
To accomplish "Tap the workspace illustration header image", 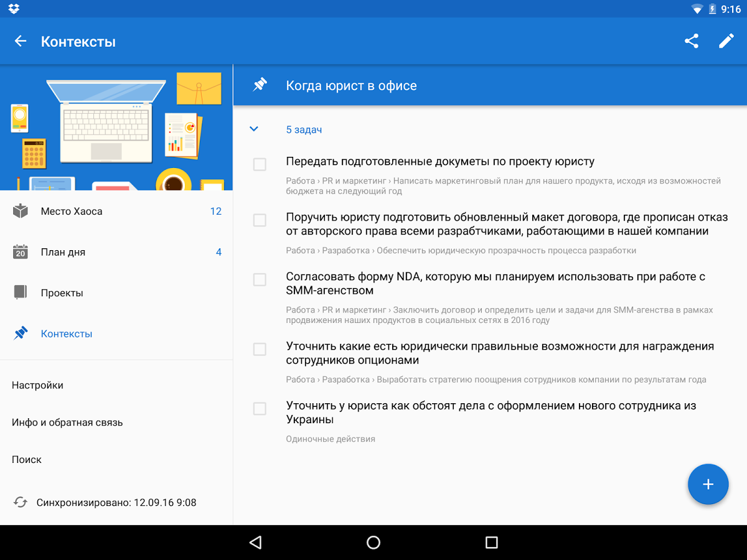I will [116, 128].
